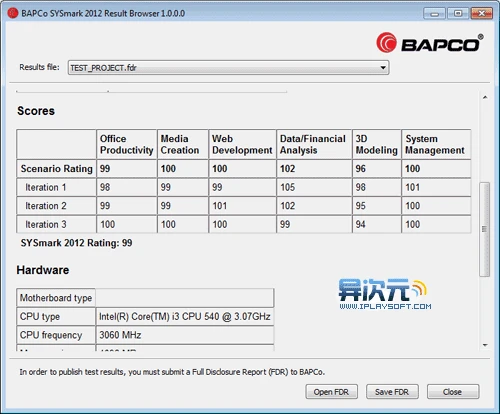Click the Open FDR button
The width and height of the screenshot is (500, 414).
(331, 392)
